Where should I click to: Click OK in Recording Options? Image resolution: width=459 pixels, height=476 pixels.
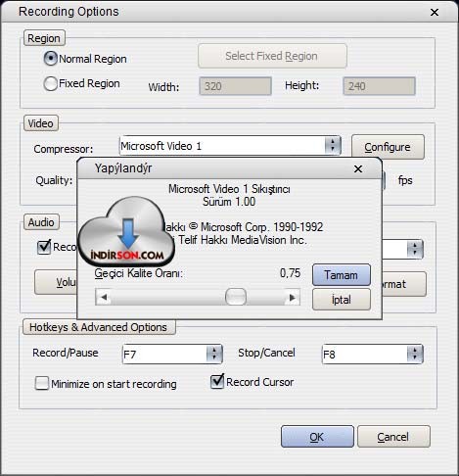coord(317,437)
